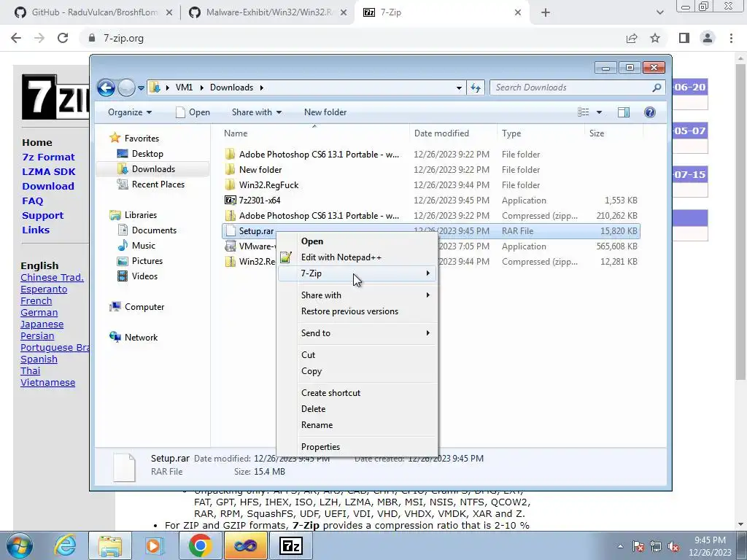Select Desktop in navigation pane

pos(140,154)
